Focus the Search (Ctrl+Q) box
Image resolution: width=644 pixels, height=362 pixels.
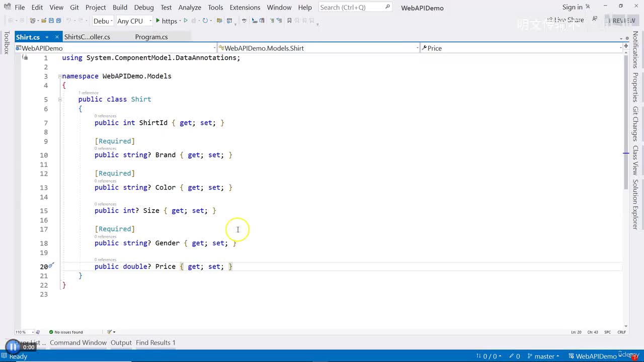click(355, 7)
